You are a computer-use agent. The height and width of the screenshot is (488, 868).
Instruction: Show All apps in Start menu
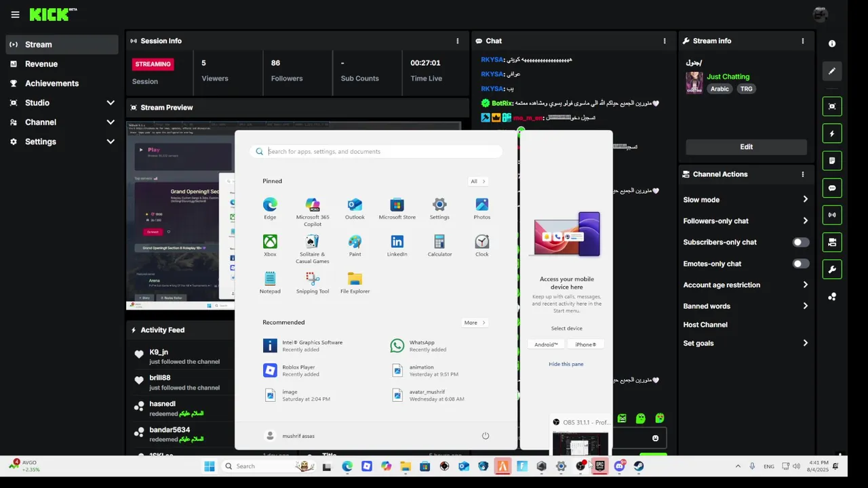[477, 181]
